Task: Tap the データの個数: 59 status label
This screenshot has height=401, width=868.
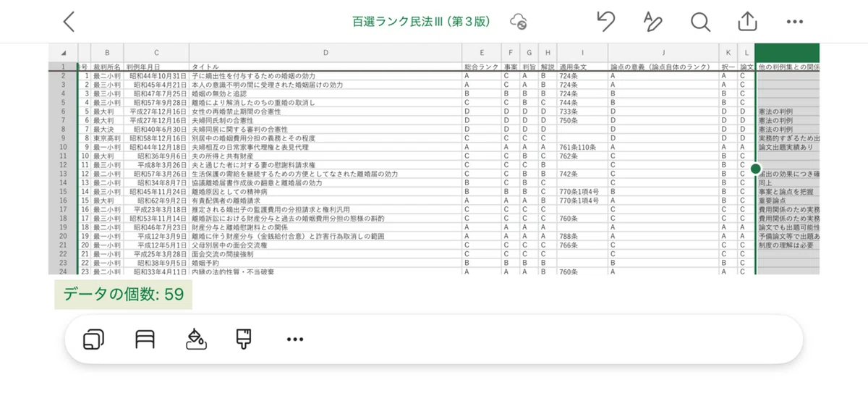Action: [123, 294]
